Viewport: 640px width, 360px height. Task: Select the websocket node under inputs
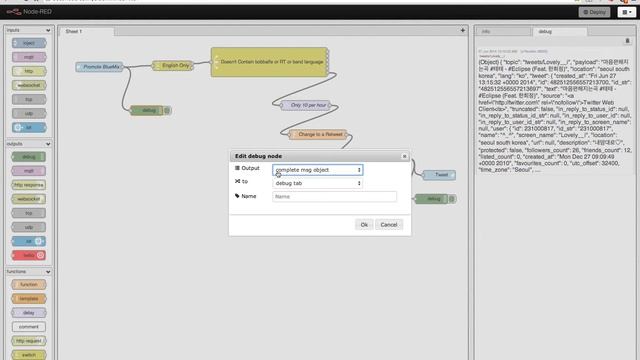click(x=29, y=85)
